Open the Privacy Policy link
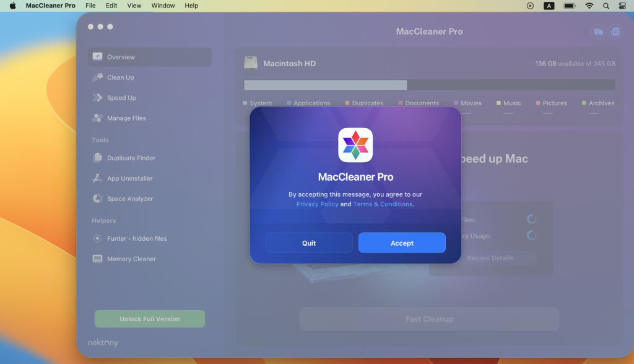This screenshot has width=634, height=364. [318, 204]
